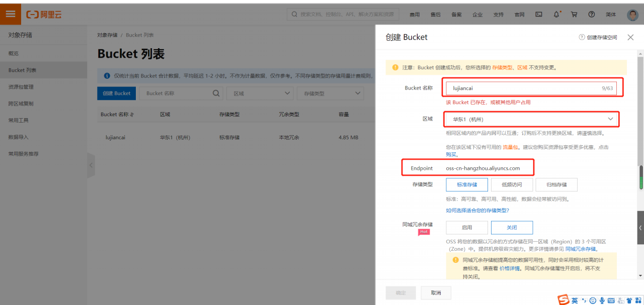Click the 购买 link
The width and height of the screenshot is (644, 305).
(451, 154)
